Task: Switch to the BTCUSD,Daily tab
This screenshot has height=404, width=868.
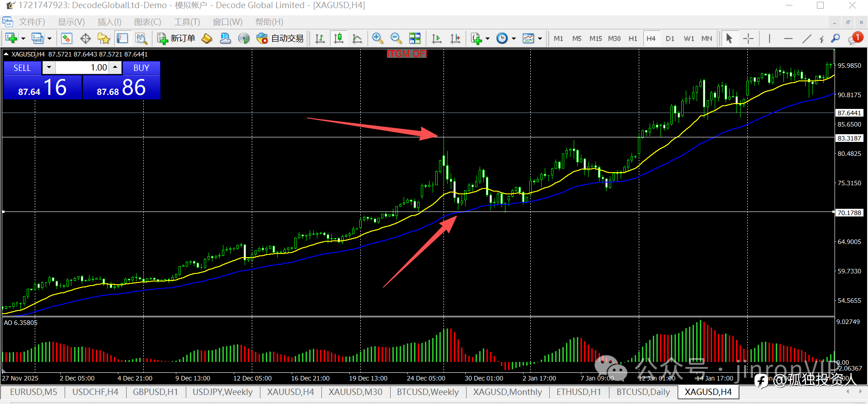Action: pos(643,392)
